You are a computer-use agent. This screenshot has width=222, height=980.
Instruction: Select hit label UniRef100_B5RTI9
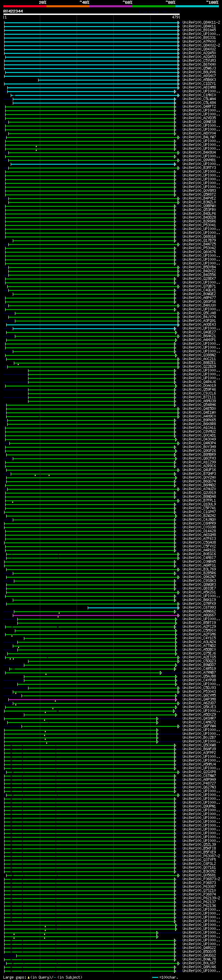click(199, 622)
